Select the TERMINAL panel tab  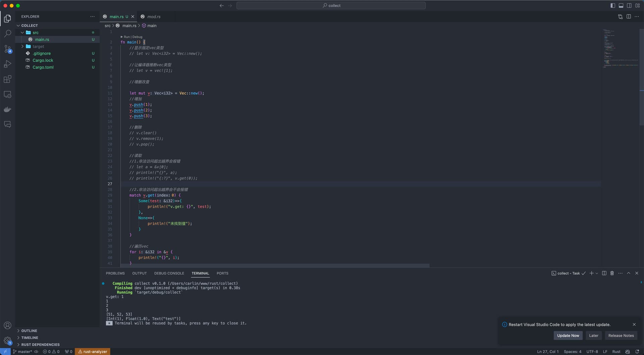coord(200,273)
